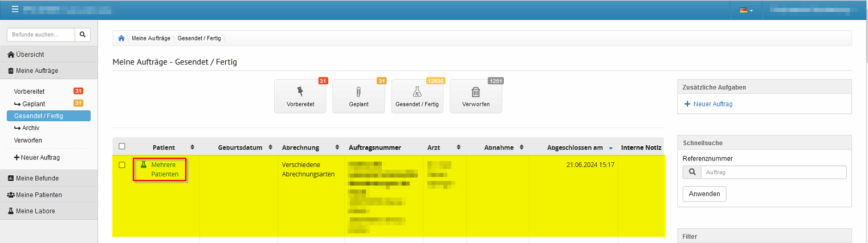The width and height of the screenshot is (868, 243).
Task: Click the search magnifier button in sidebar
Action: coord(83,35)
